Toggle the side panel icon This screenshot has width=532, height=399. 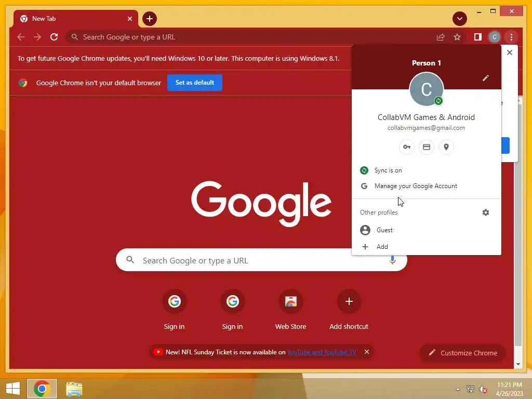pos(478,37)
